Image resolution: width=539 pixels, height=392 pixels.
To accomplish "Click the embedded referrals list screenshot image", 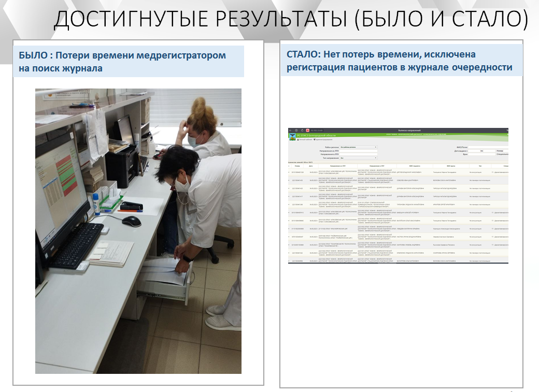I will click(398, 196).
